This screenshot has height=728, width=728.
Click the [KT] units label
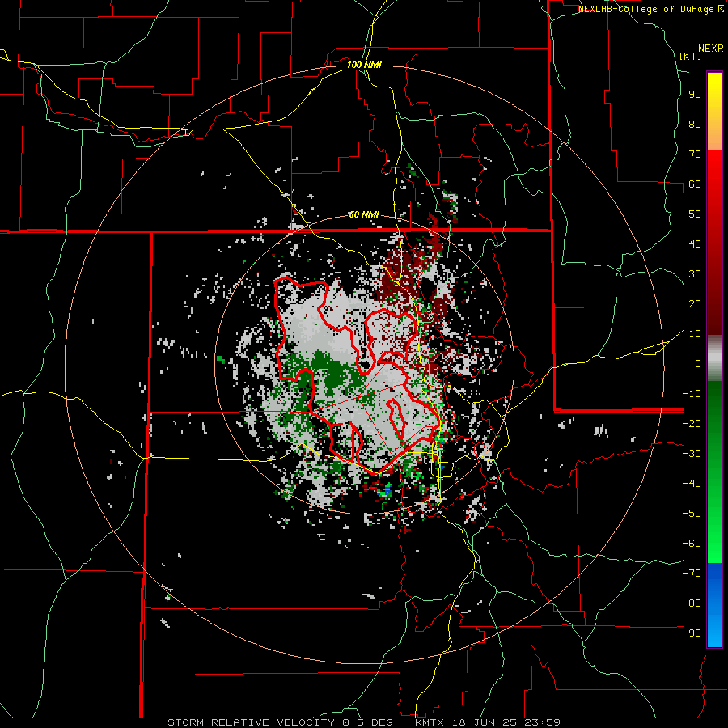[x=691, y=56]
